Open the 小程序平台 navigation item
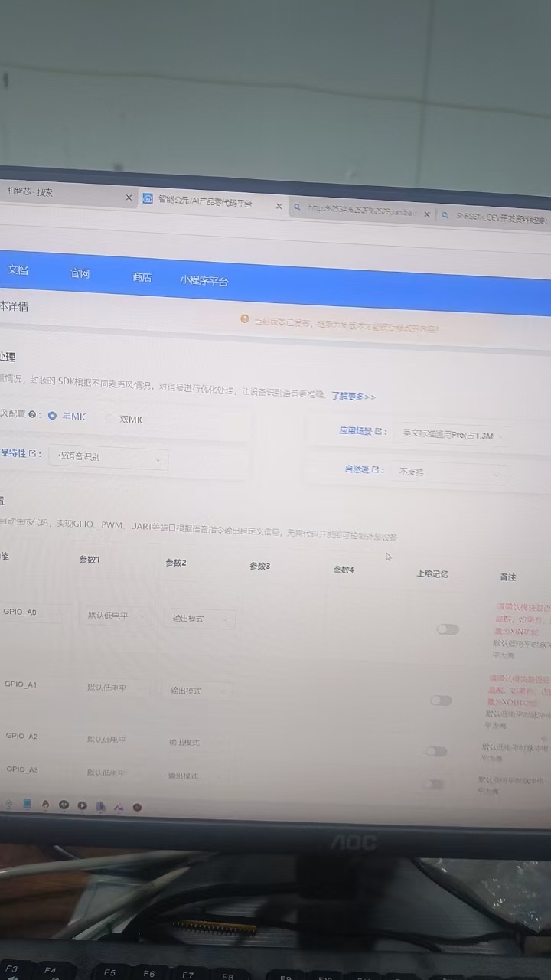The height and width of the screenshot is (980, 551). point(204,281)
